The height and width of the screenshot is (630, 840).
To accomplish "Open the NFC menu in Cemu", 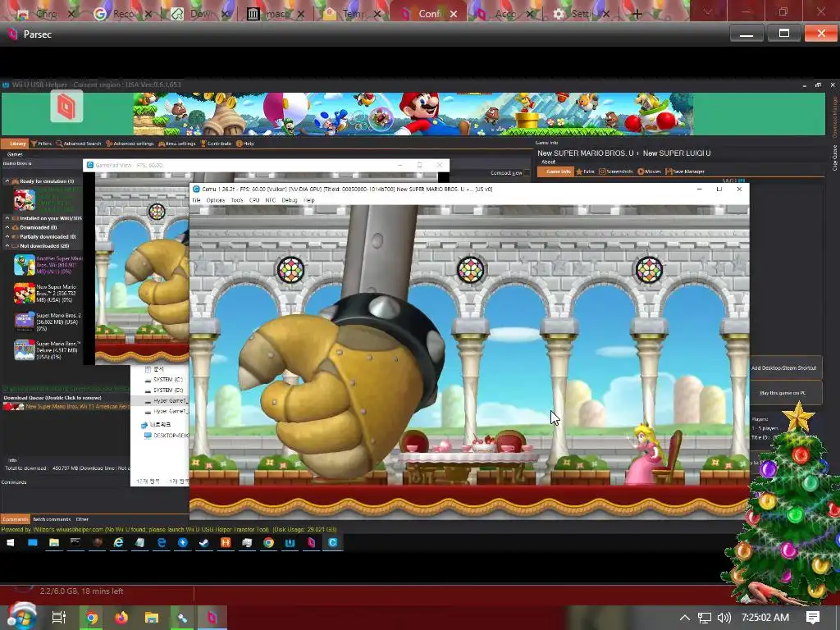I will 270,200.
